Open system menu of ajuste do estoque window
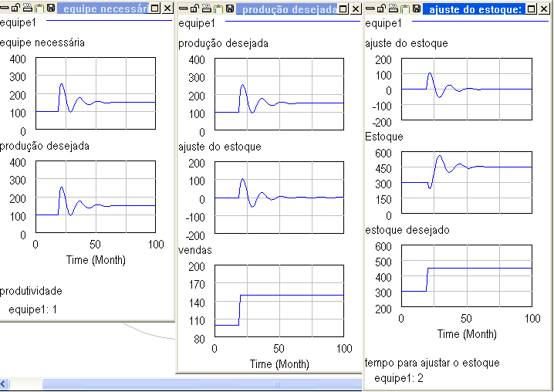 point(370,8)
